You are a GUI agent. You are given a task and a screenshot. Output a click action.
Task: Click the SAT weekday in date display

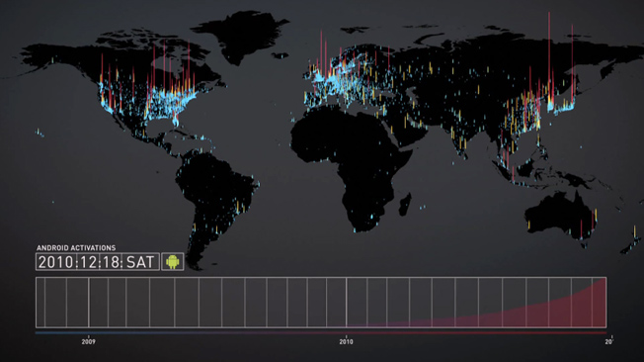(139, 262)
